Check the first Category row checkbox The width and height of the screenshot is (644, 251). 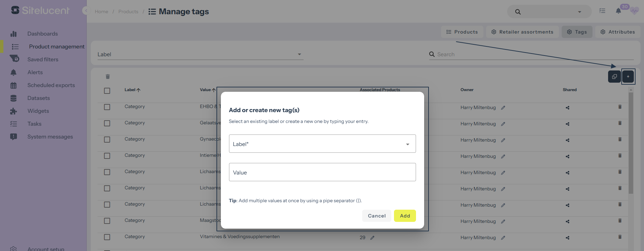[x=107, y=107]
